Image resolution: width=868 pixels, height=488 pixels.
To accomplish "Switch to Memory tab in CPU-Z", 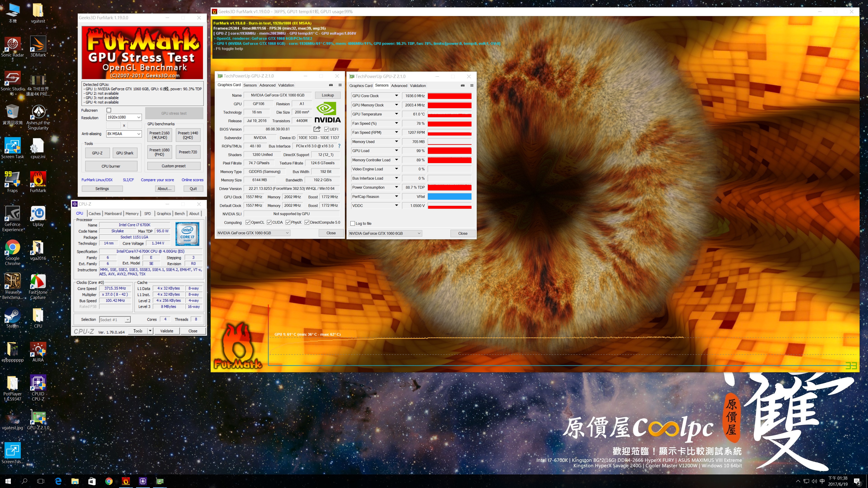I will tap(132, 213).
